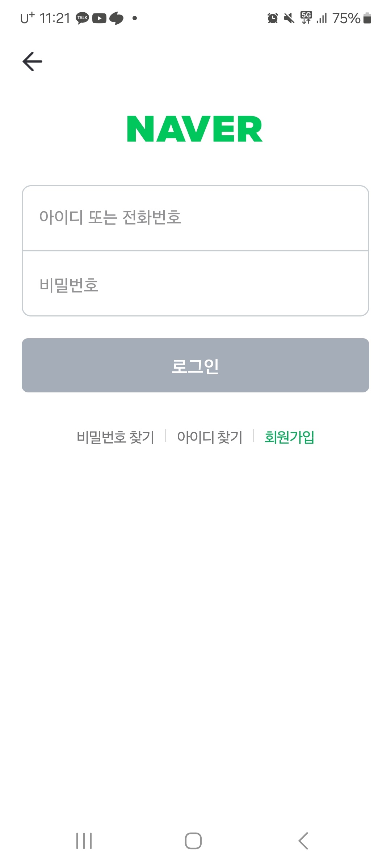Go home using the rounded square navigation button

click(x=193, y=841)
